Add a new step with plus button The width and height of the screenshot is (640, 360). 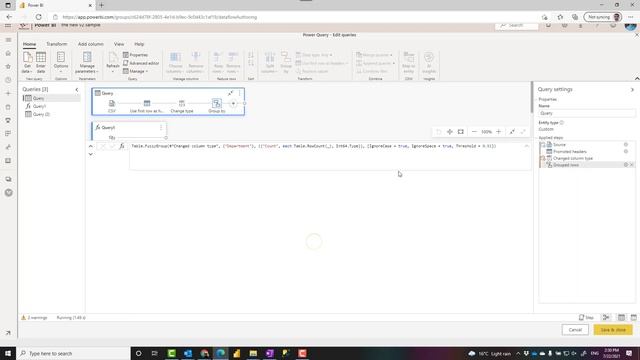pyautogui.click(x=233, y=103)
